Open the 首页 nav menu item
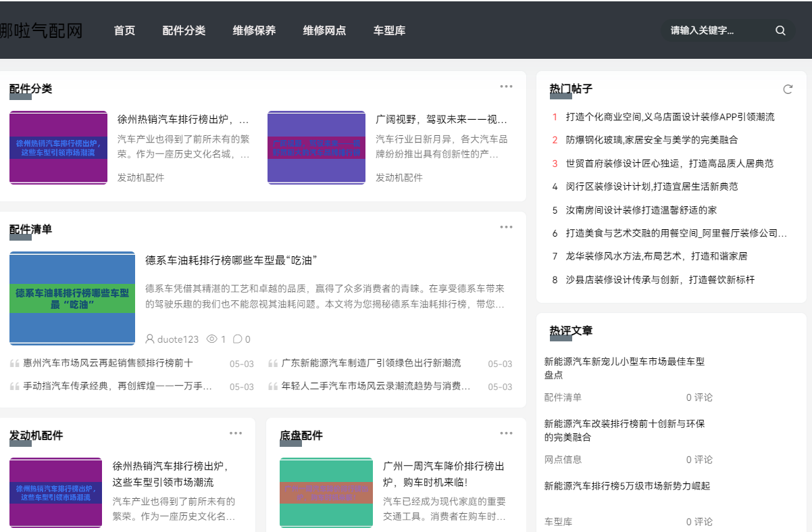This screenshot has width=812, height=532. [x=124, y=30]
